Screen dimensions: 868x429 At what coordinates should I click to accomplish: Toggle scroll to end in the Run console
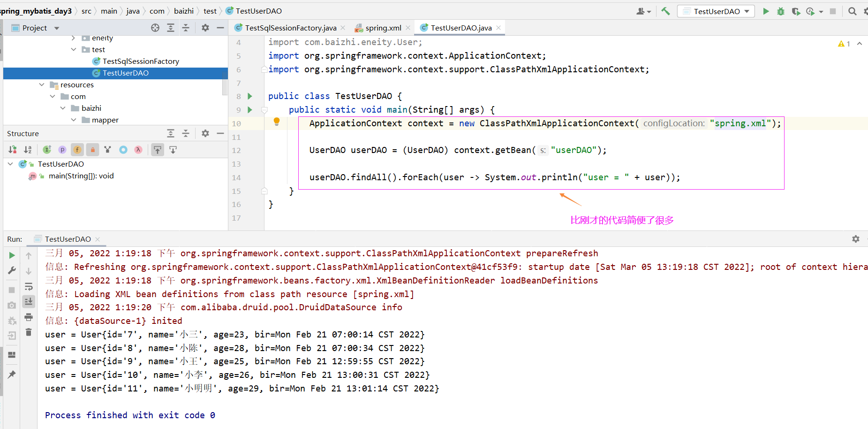click(29, 301)
